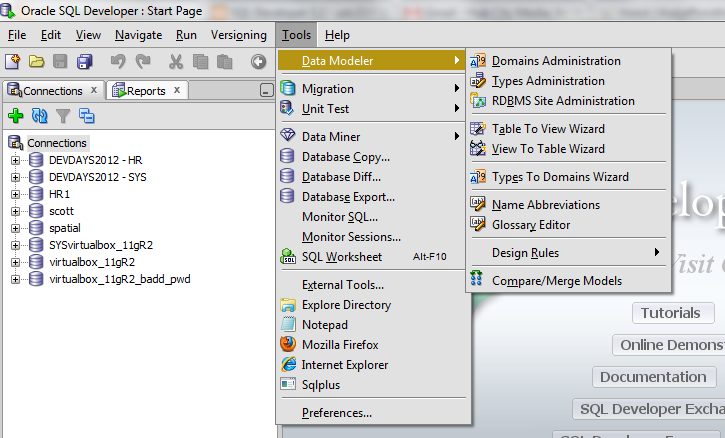Launch the Table To View Wizard
Screen dimensions: 725x438
click(568, 129)
